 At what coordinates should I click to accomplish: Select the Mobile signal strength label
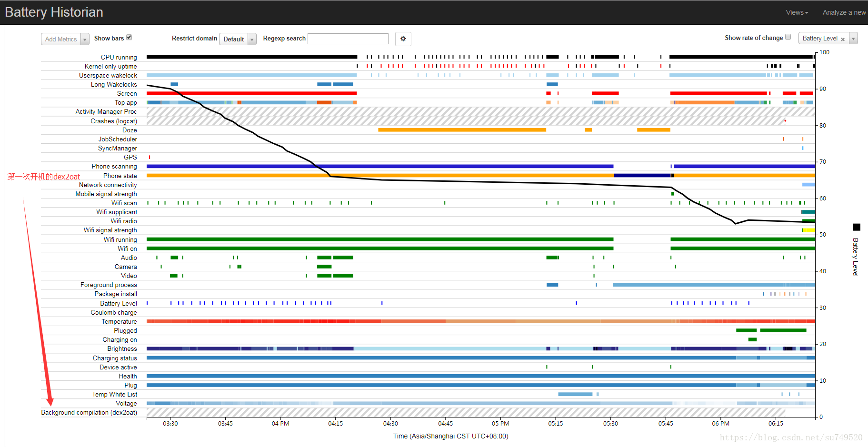(x=106, y=194)
